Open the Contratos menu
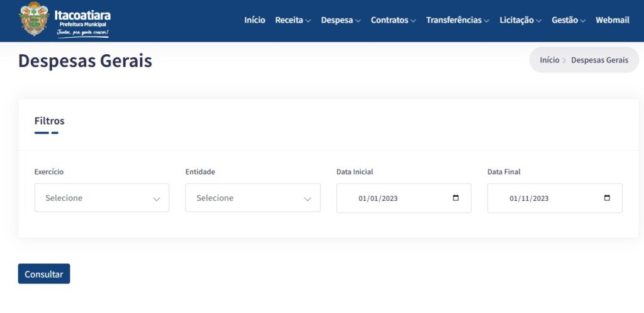Screen dimensions: 644x313 (393, 20)
